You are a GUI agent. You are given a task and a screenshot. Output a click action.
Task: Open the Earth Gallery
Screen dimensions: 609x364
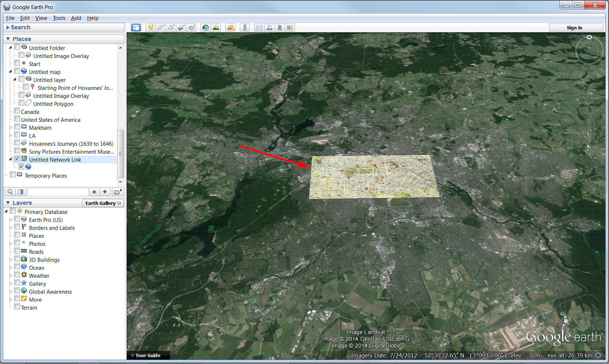[103, 203]
